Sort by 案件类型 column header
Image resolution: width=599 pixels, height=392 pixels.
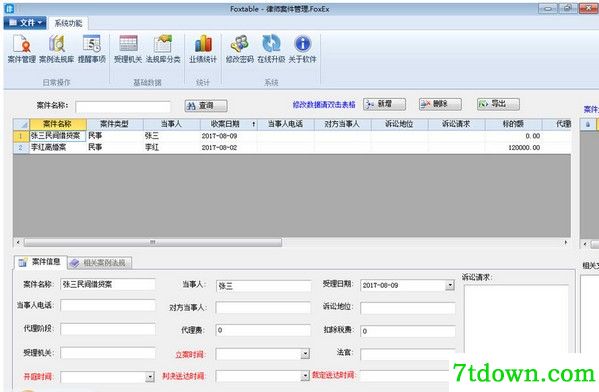pyautogui.click(x=115, y=124)
